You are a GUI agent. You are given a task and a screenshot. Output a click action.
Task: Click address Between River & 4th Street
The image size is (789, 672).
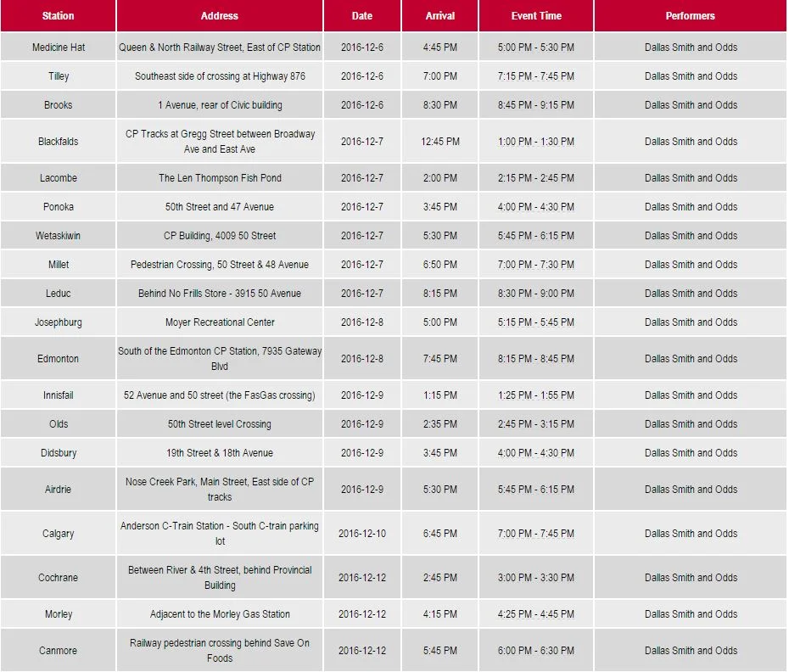pyautogui.click(x=220, y=577)
